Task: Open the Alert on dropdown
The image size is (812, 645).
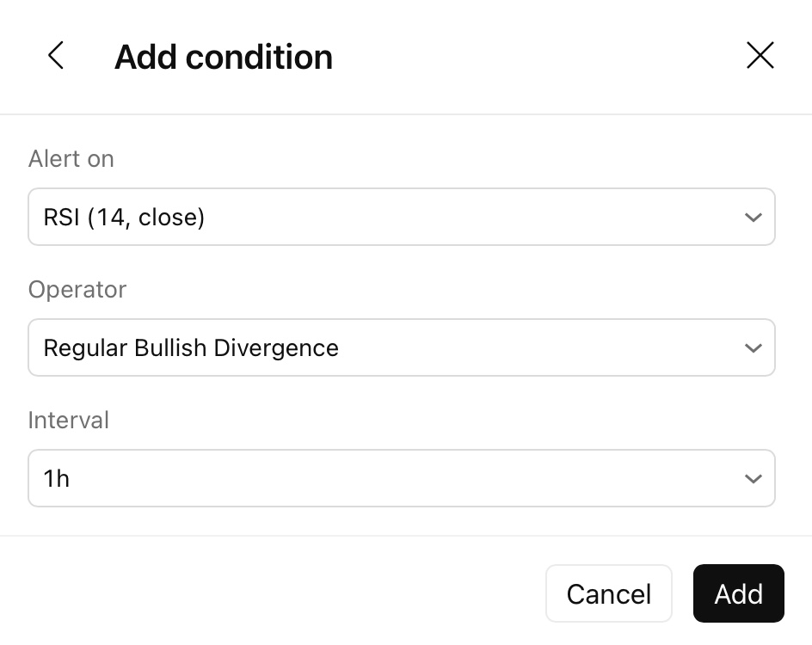Action: 401,217
